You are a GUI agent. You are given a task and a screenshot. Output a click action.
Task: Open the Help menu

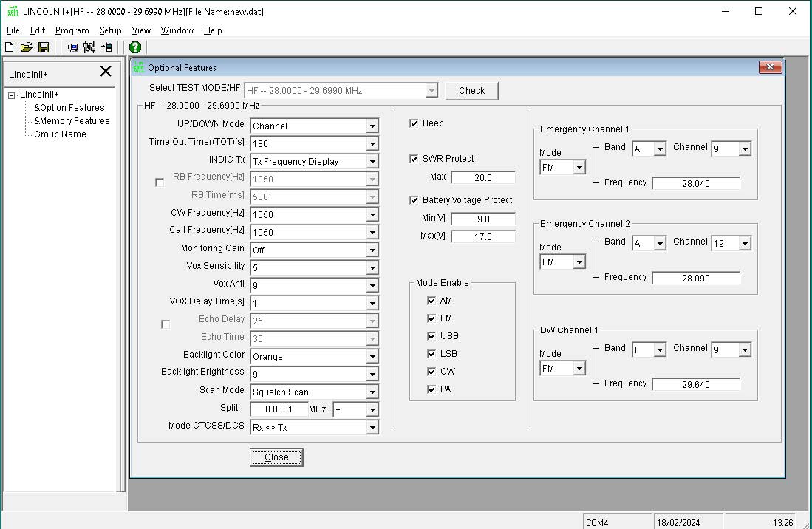tap(213, 30)
